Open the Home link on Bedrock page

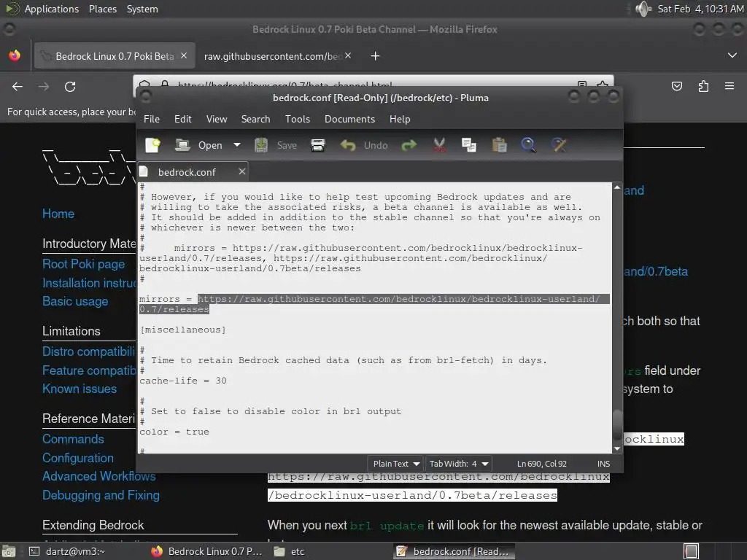click(x=58, y=214)
